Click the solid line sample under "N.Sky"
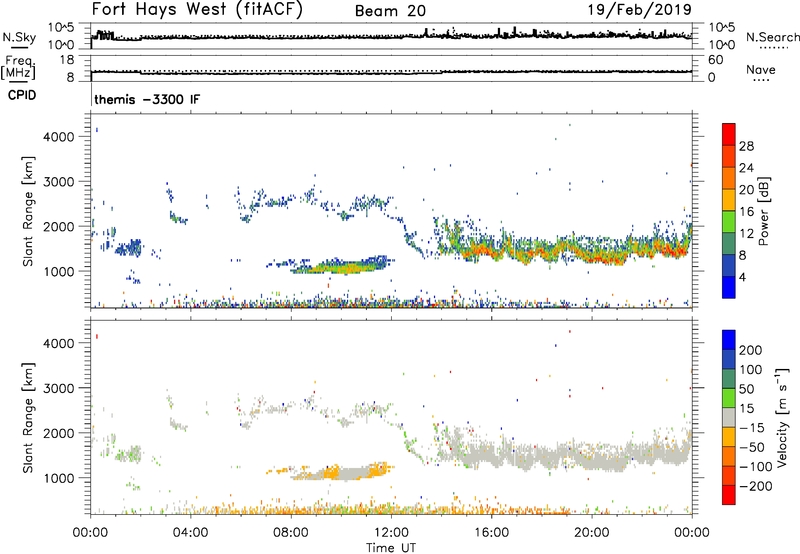 tap(19, 48)
